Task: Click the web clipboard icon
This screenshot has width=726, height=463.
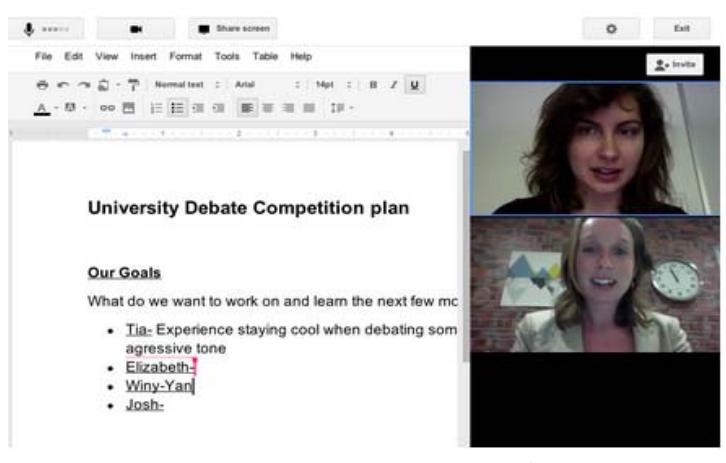Action: (104, 85)
